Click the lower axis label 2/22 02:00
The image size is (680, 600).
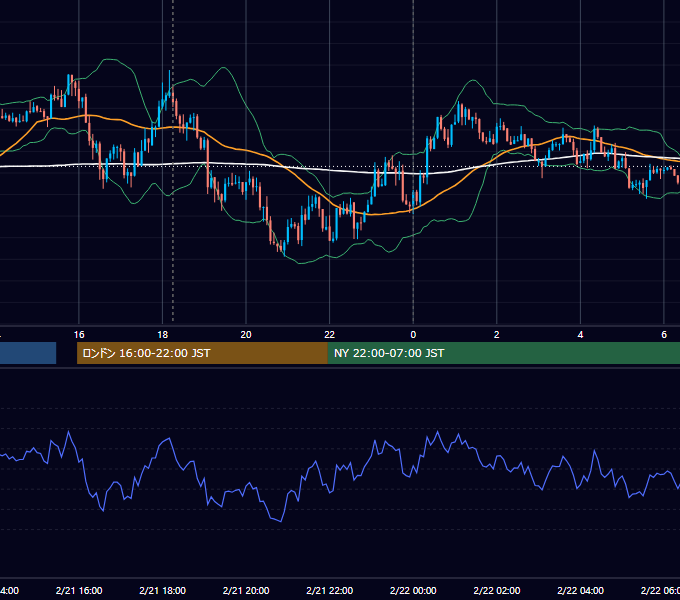(497, 590)
